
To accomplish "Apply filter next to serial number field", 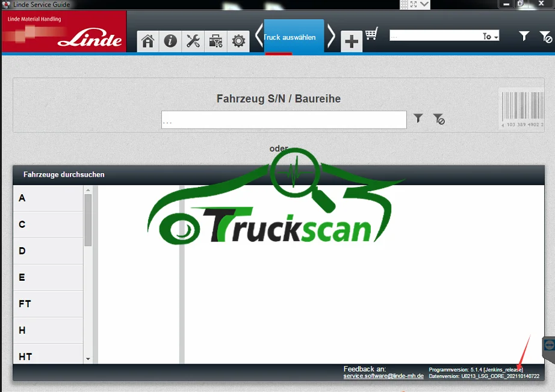I will click(418, 118).
